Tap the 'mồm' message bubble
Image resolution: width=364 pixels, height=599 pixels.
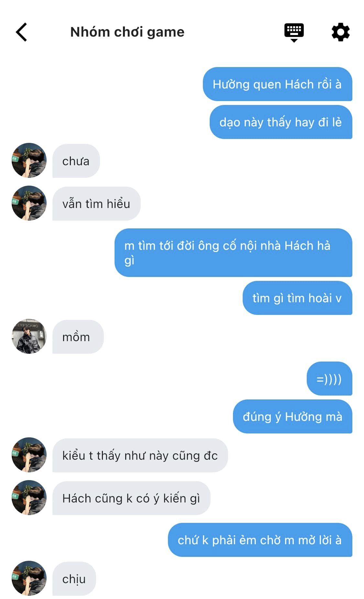point(78,337)
